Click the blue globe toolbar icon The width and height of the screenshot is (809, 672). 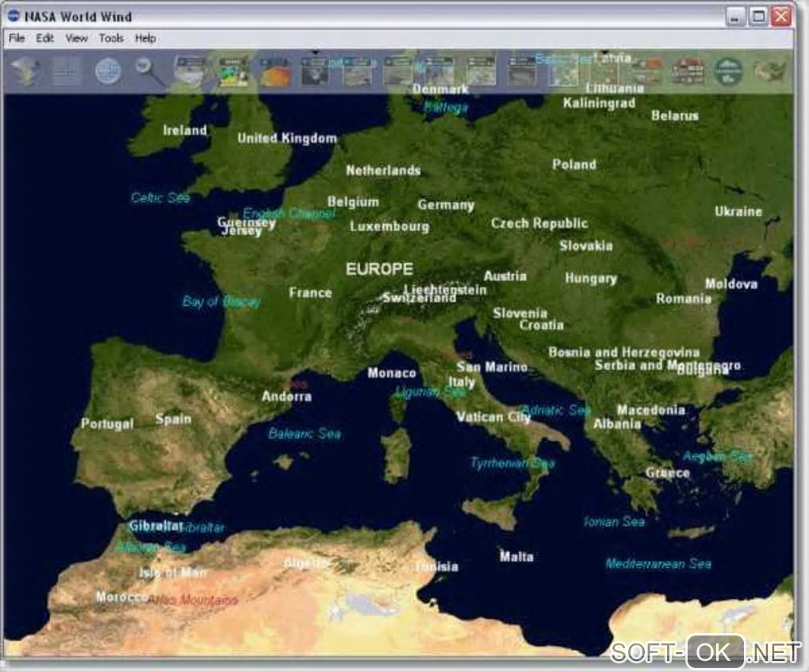(109, 71)
